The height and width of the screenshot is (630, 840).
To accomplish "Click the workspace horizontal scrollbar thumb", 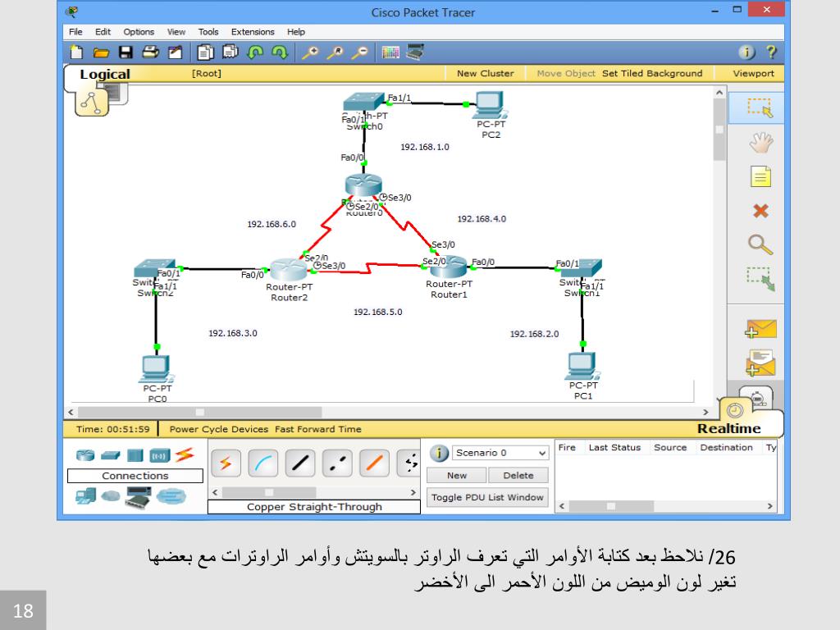I will click(x=200, y=412).
